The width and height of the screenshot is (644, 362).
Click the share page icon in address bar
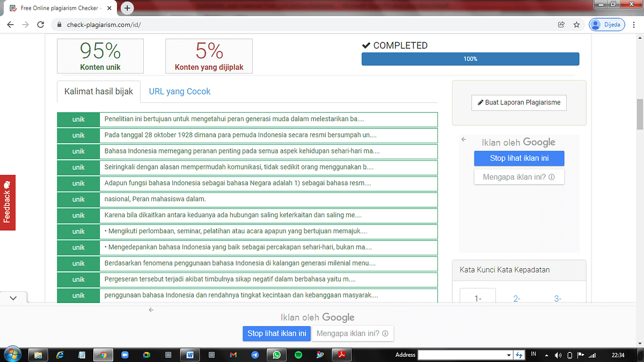point(561,25)
